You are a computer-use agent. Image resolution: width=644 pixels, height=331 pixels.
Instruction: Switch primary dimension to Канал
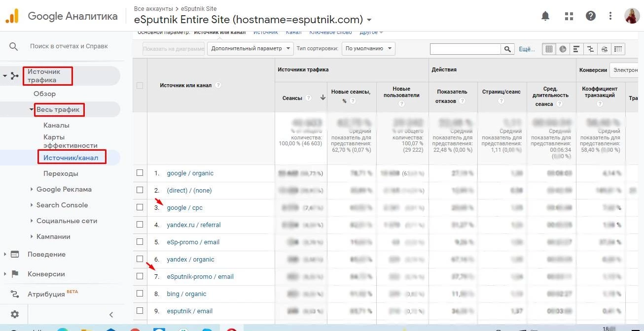tap(293, 33)
